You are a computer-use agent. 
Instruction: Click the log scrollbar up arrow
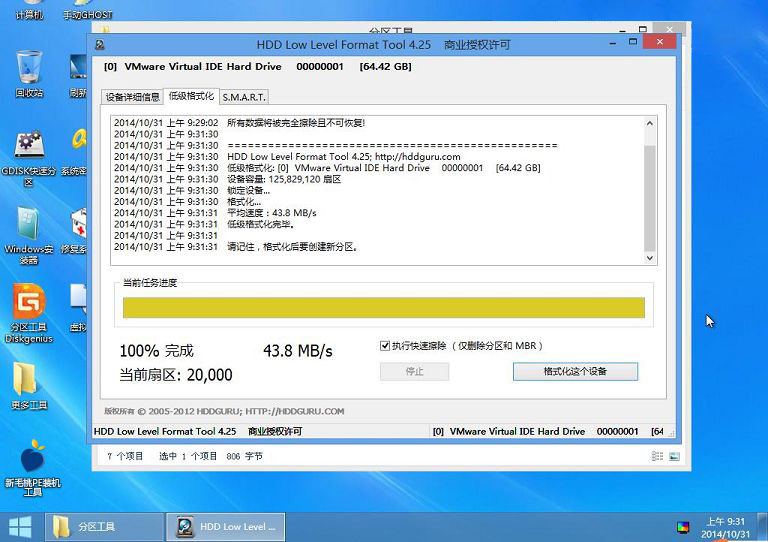649,123
